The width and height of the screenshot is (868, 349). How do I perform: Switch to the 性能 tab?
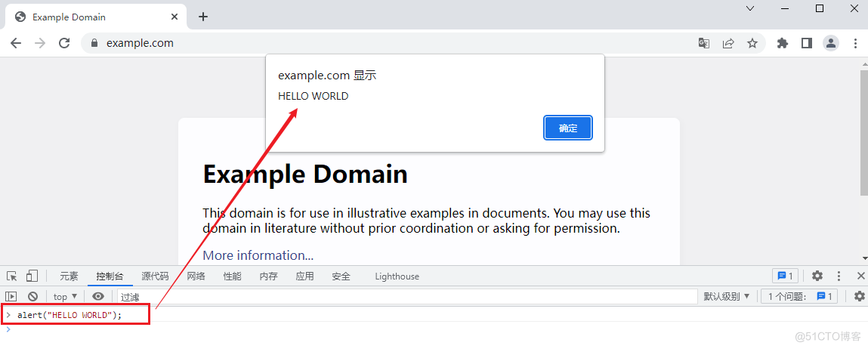click(232, 276)
